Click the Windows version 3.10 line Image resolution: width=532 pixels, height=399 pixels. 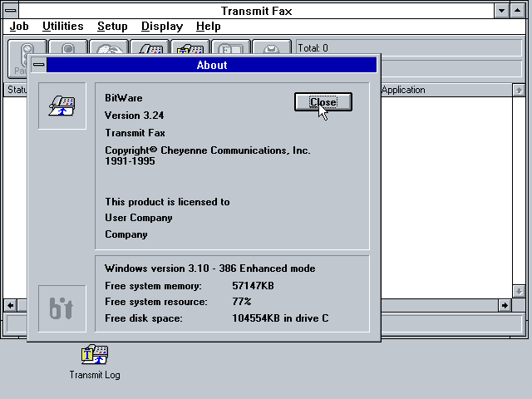210,268
